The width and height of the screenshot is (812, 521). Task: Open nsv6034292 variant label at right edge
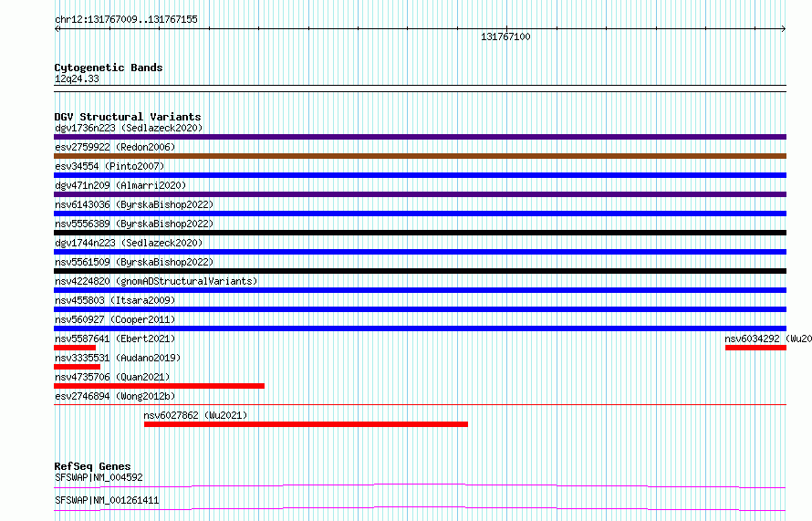(x=768, y=339)
